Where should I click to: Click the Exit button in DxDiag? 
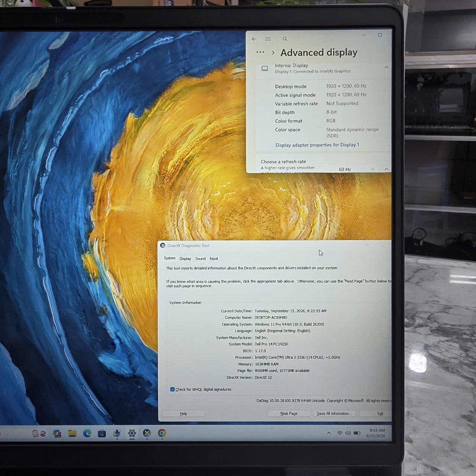click(377, 414)
